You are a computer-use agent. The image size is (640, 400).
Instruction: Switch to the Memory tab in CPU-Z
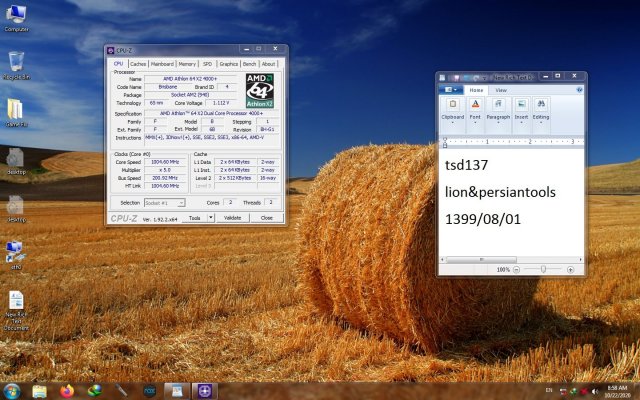pos(187,63)
